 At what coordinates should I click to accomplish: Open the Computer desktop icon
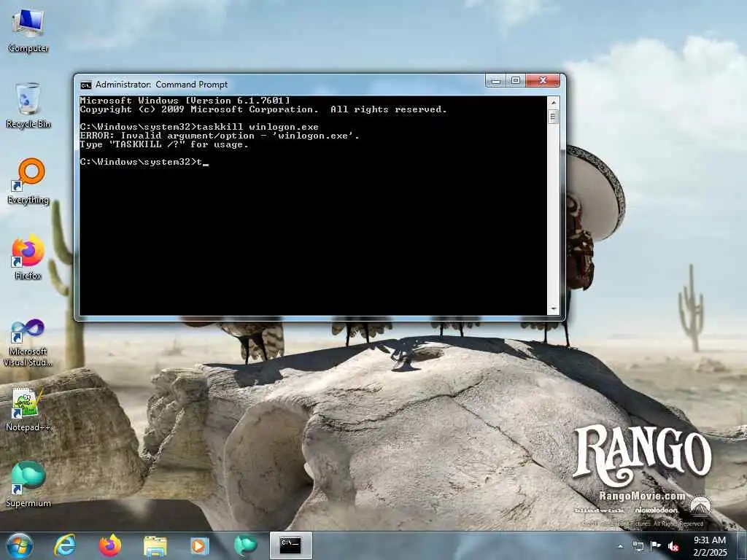[28, 31]
